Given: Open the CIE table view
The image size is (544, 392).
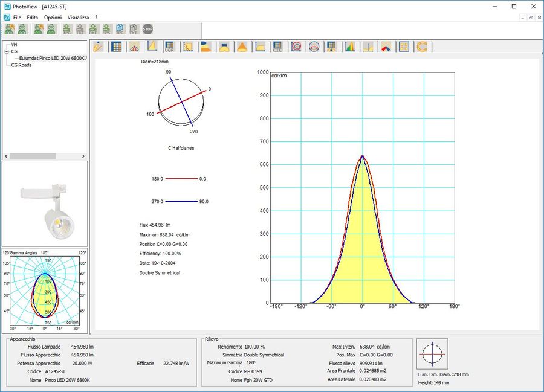Looking at the screenshot, I should coord(277,47).
